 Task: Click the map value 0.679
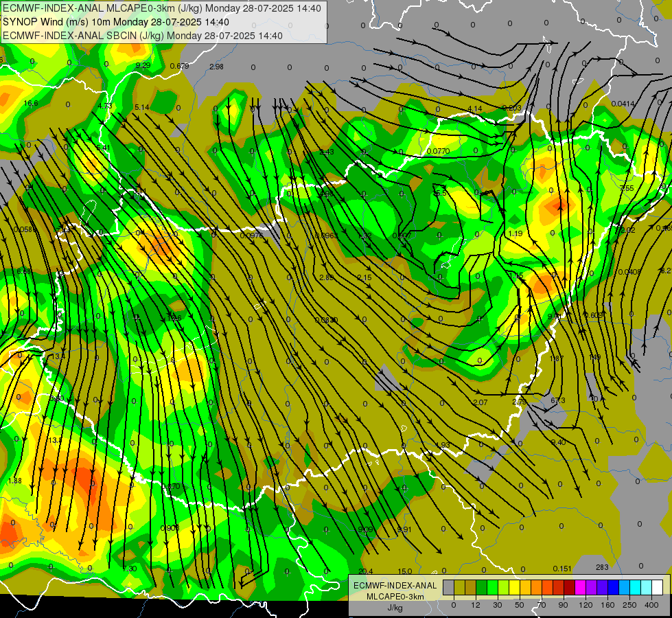pyautogui.click(x=180, y=66)
